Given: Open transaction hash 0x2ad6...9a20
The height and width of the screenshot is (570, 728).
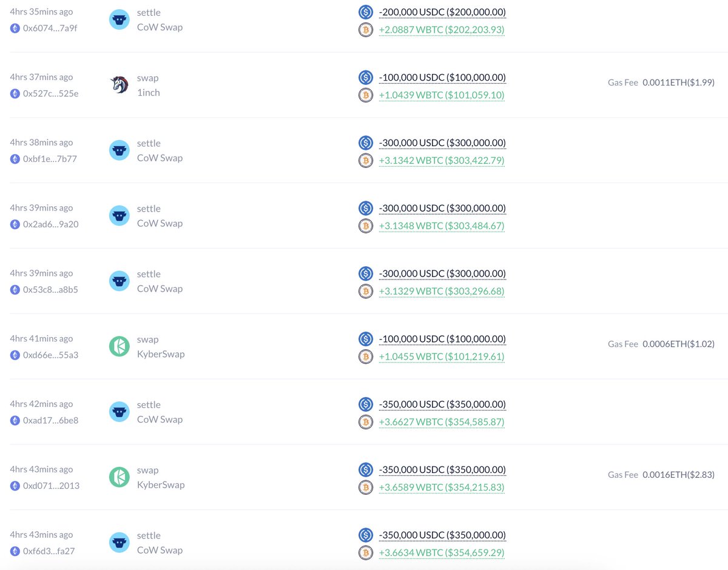Looking at the screenshot, I should [x=50, y=224].
